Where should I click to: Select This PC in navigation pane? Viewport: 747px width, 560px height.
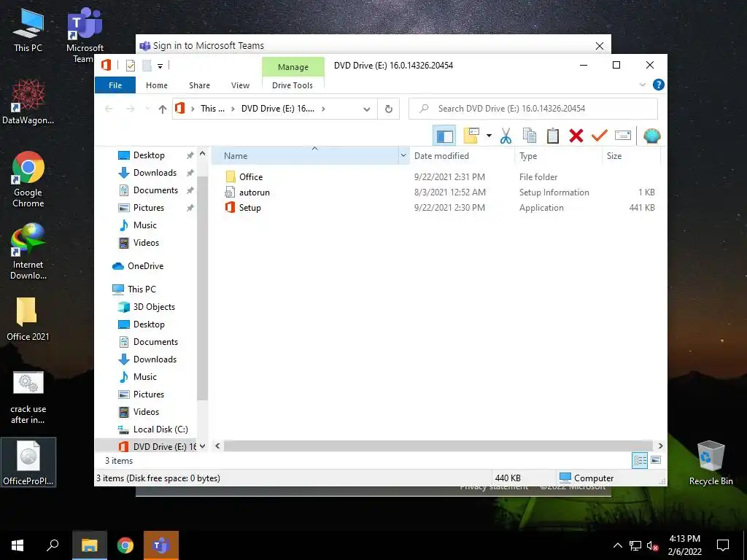click(x=142, y=289)
